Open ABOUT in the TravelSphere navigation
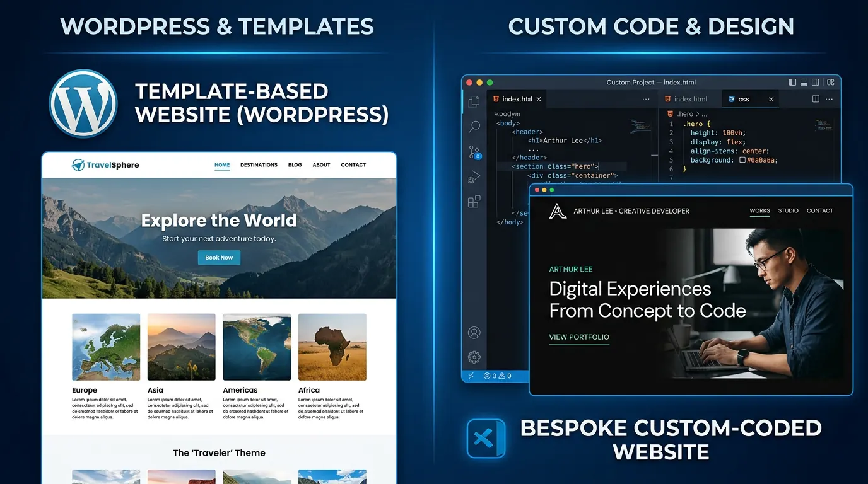The height and width of the screenshot is (484, 868). 321,165
